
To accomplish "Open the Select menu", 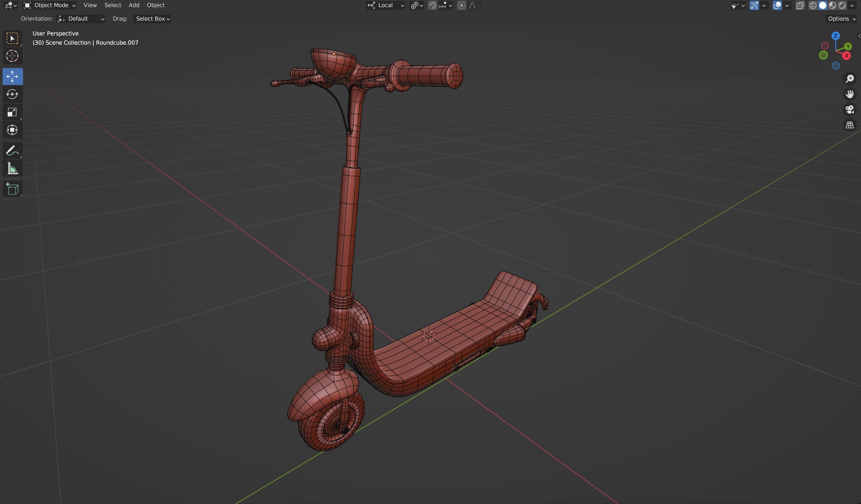I will pos(113,5).
